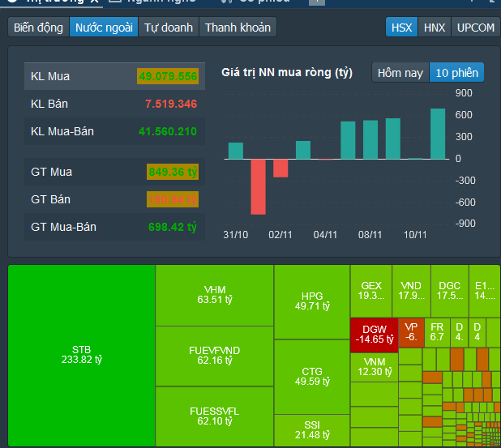This screenshot has width=501, height=448.
Task: Select the 10 phiên view button
Action: click(457, 73)
